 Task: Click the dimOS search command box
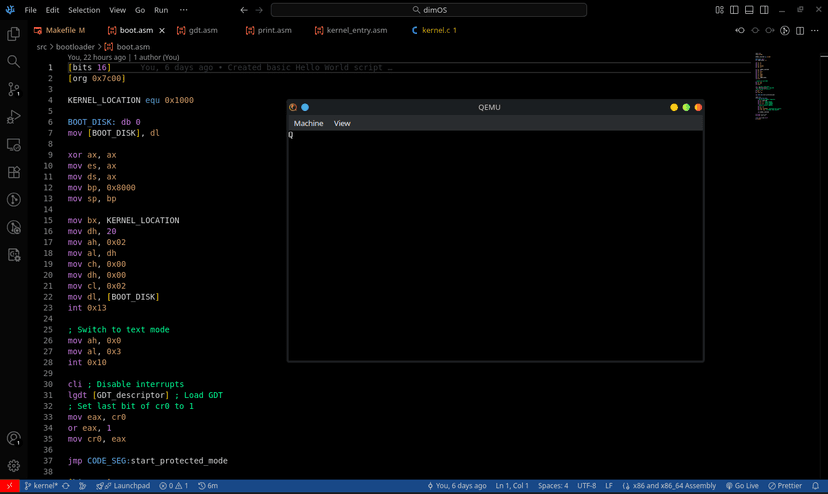(429, 10)
